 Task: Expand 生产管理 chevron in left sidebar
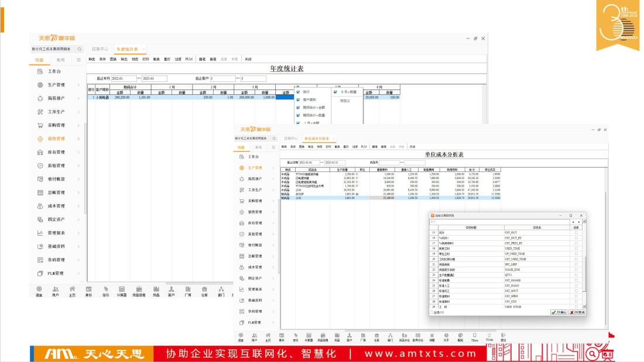click(79, 85)
